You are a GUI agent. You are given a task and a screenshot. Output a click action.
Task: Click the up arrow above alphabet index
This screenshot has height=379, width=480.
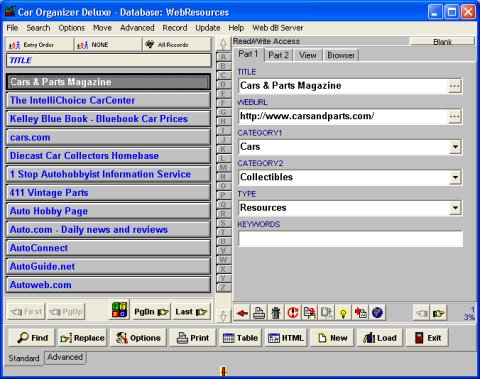223,44
